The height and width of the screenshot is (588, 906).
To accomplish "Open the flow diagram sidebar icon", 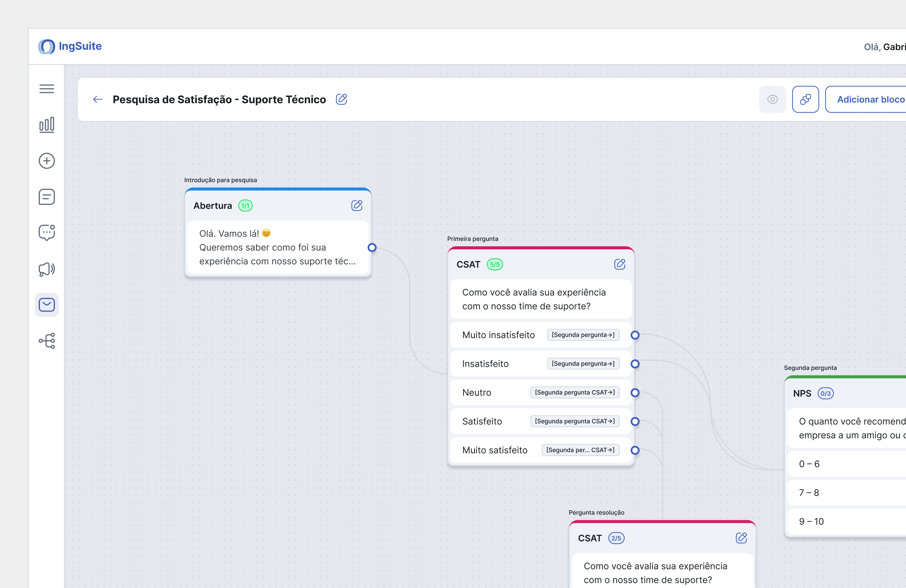I will click(46, 340).
